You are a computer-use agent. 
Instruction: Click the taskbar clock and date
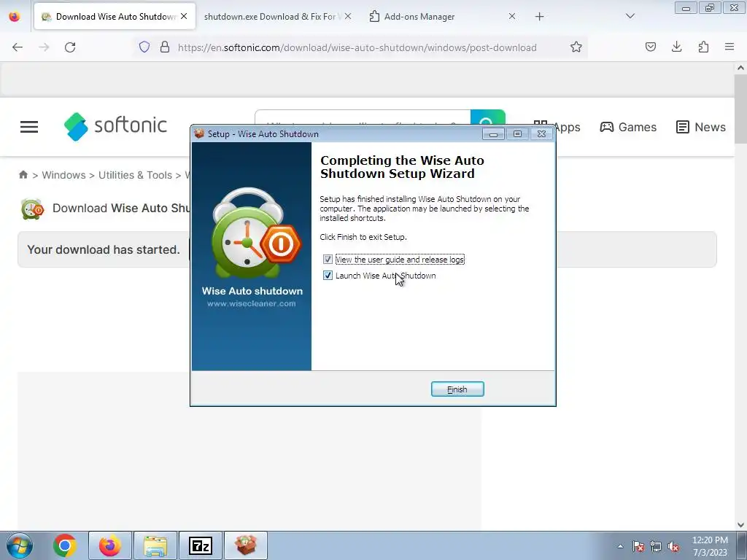tap(710, 546)
